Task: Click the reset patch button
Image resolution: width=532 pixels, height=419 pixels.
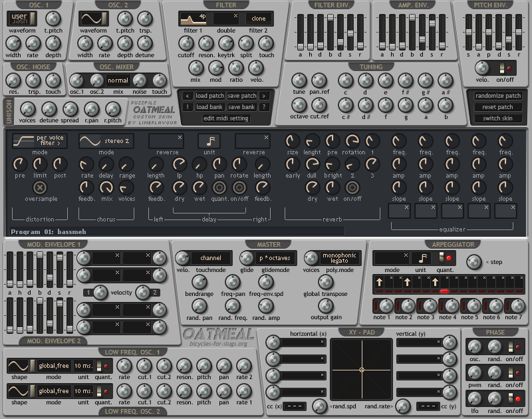Action: coord(497,107)
